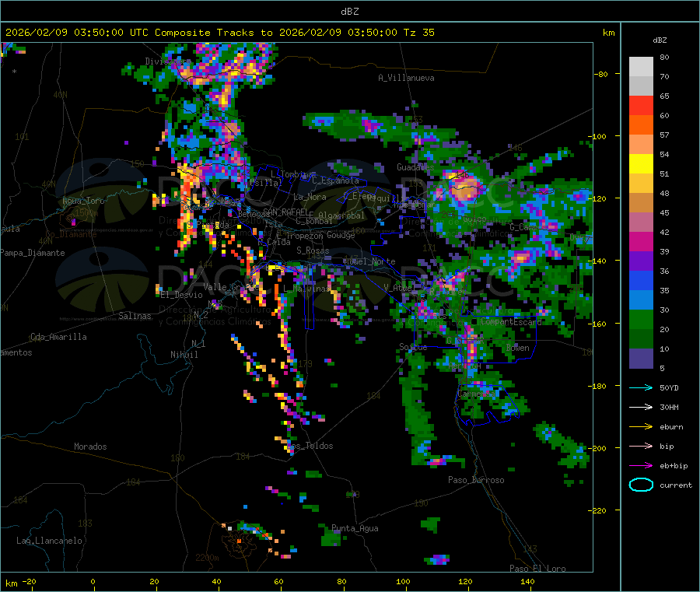Click the 'El_Desvio' map label
Screen dimensions: 700x592
tap(181, 295)
